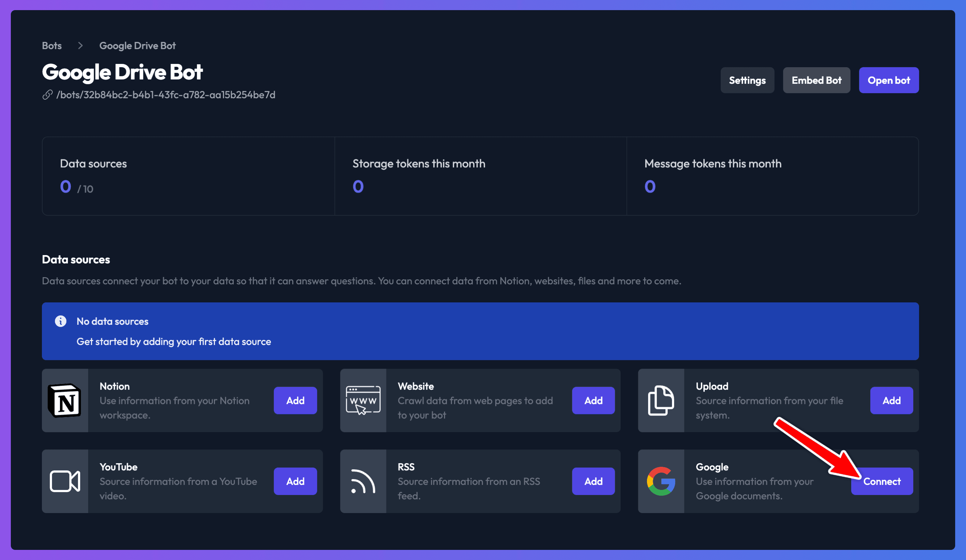Click 'Source information from an RSS feed' text
This screenshot has width=966, height=560.
pos(469,488)
